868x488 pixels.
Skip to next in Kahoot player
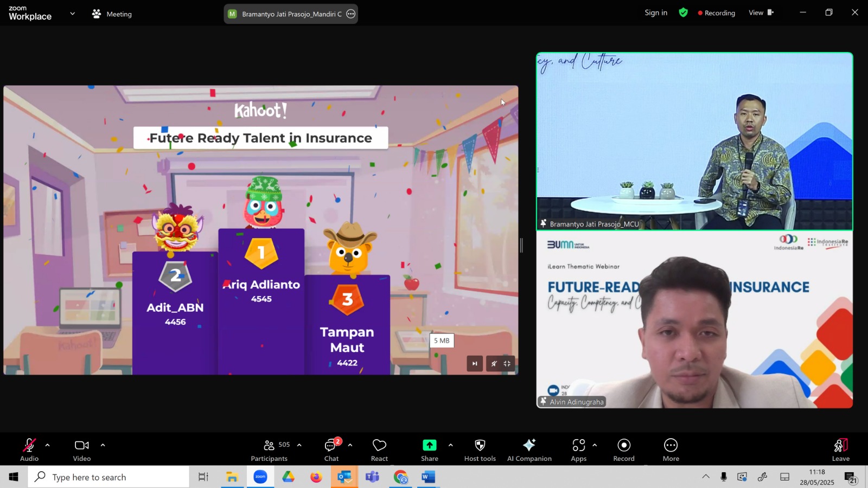[475, 364]
